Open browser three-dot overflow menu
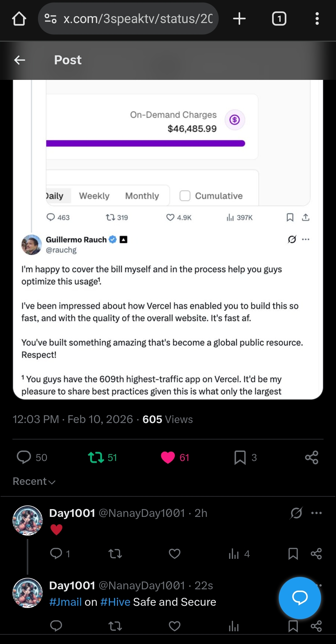The image size is (336, 644). tap(317, 19)
